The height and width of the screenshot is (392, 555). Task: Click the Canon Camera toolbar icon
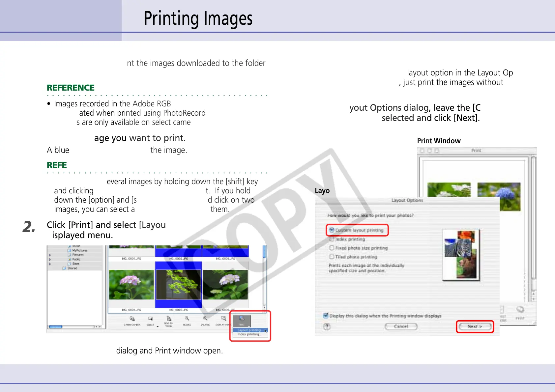click(x=132, y=319)
